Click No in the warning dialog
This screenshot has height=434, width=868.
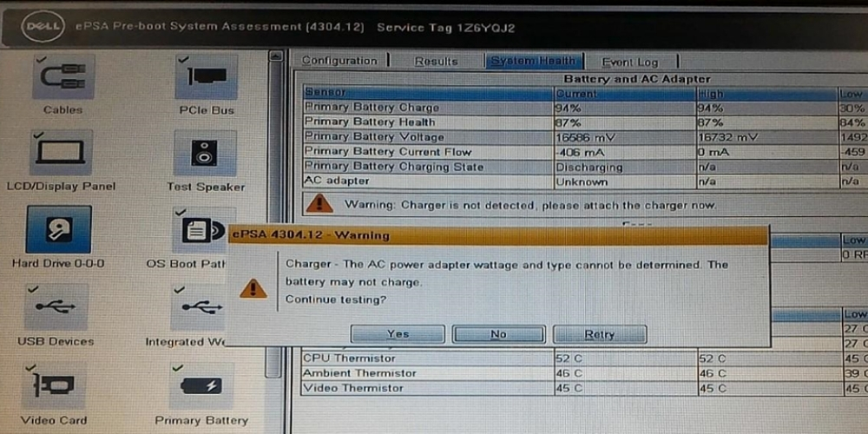tap(498, 334)
